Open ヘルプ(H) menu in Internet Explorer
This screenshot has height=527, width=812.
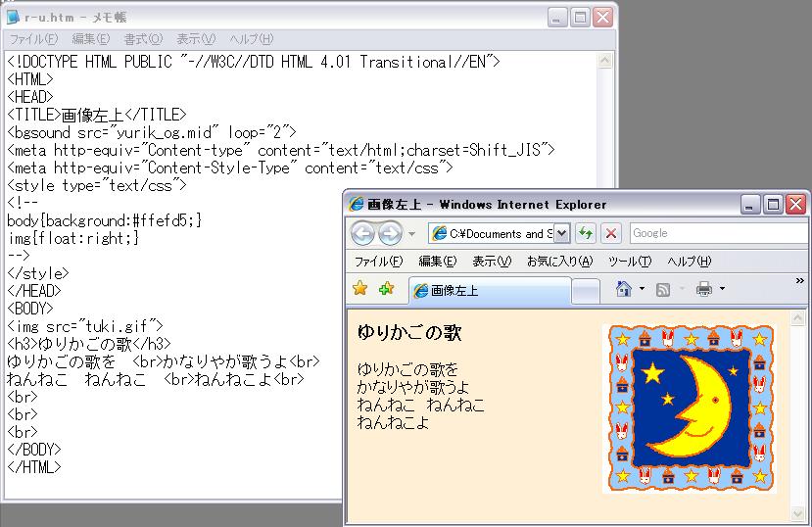tap(690, 262)
